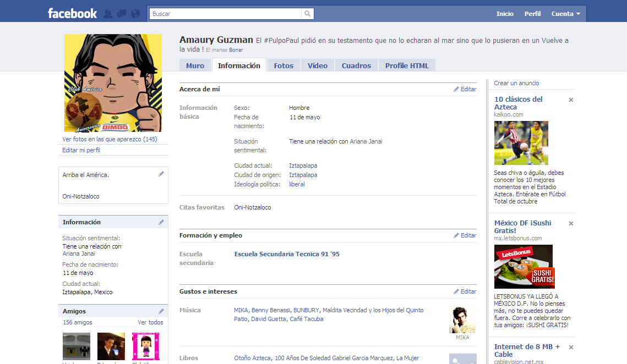The image size is (627, 364).
Task: Click the soccer players ad image
Action: [x=521, y=143]
